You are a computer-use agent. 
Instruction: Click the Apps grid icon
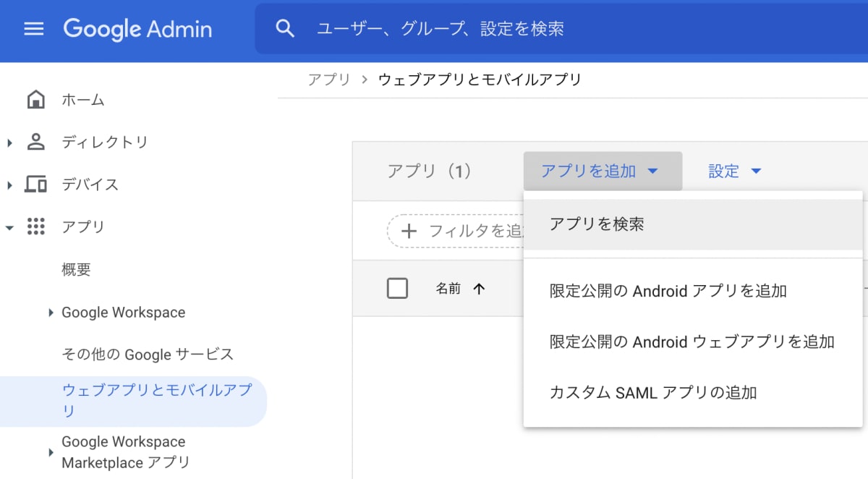point(35,226)
